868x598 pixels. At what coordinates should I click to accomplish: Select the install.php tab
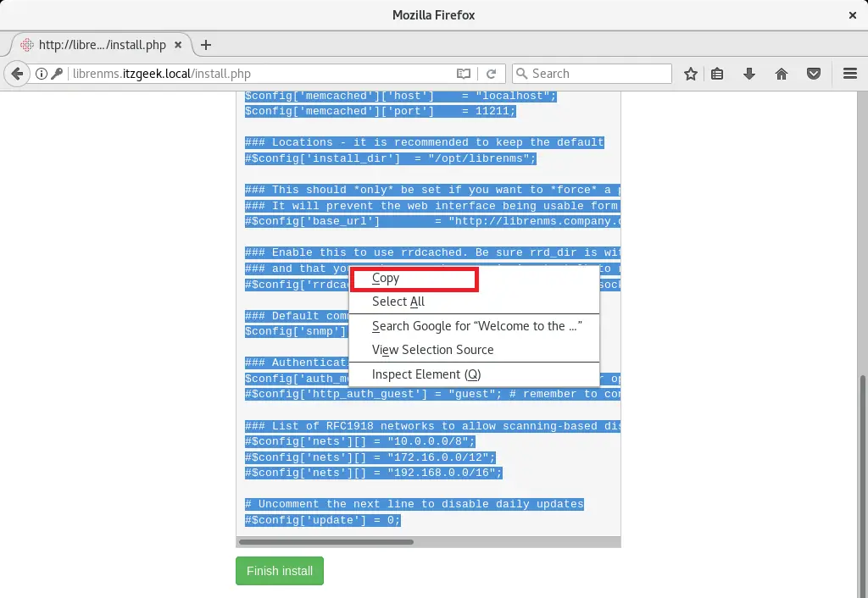pyautogui.click(x=102, y=45)
